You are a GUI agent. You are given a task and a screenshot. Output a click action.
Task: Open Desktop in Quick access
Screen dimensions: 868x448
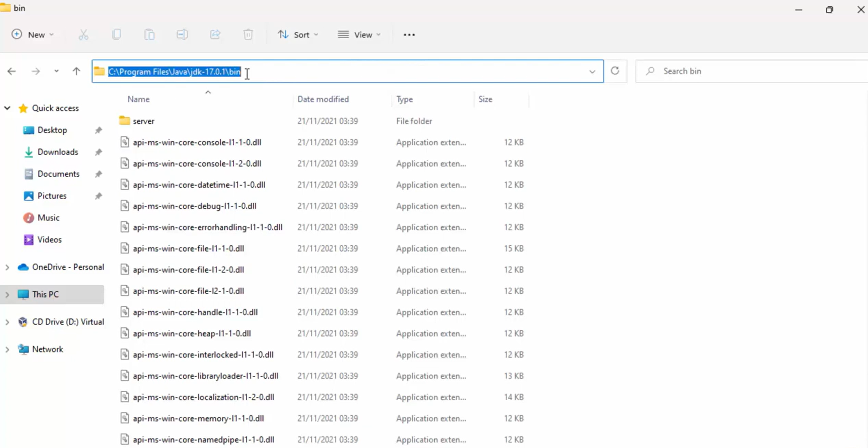pos(52,130)
